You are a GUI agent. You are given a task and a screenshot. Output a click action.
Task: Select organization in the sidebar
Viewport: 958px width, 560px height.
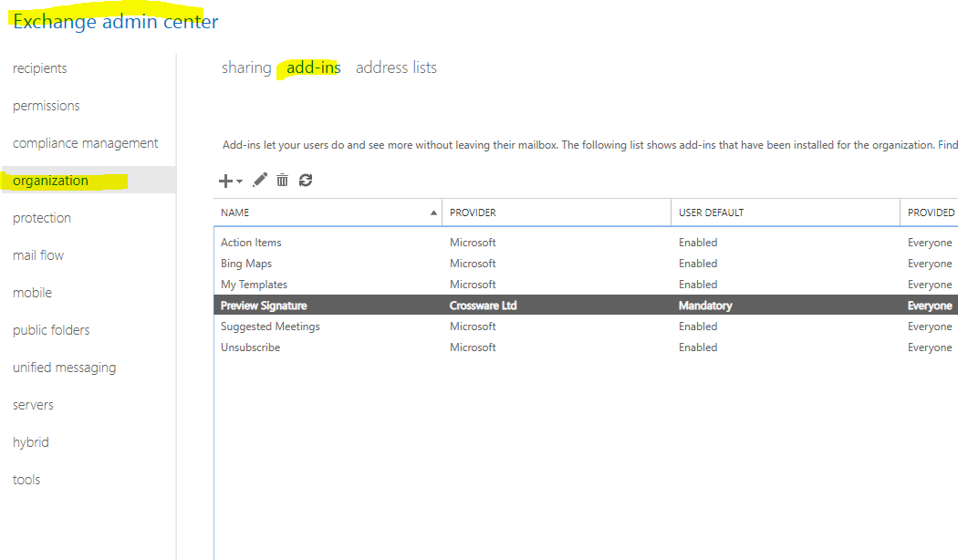click(x=89, y=181)
